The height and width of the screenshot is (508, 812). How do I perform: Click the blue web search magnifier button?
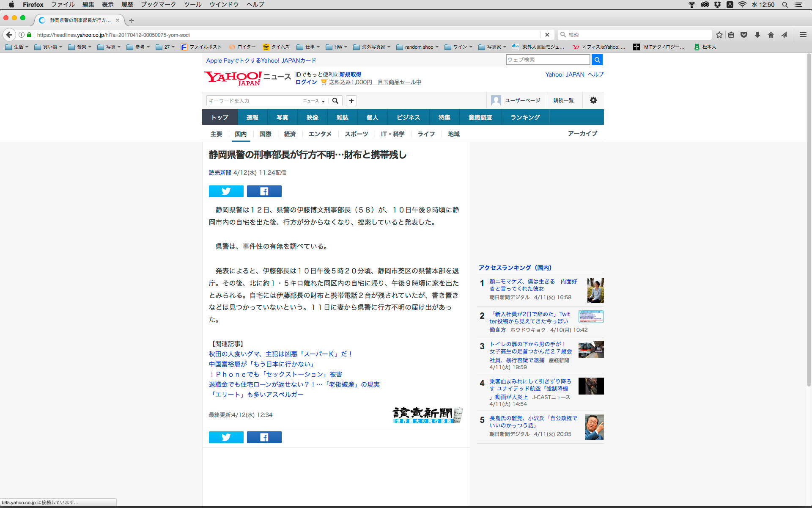click(597, 60)
